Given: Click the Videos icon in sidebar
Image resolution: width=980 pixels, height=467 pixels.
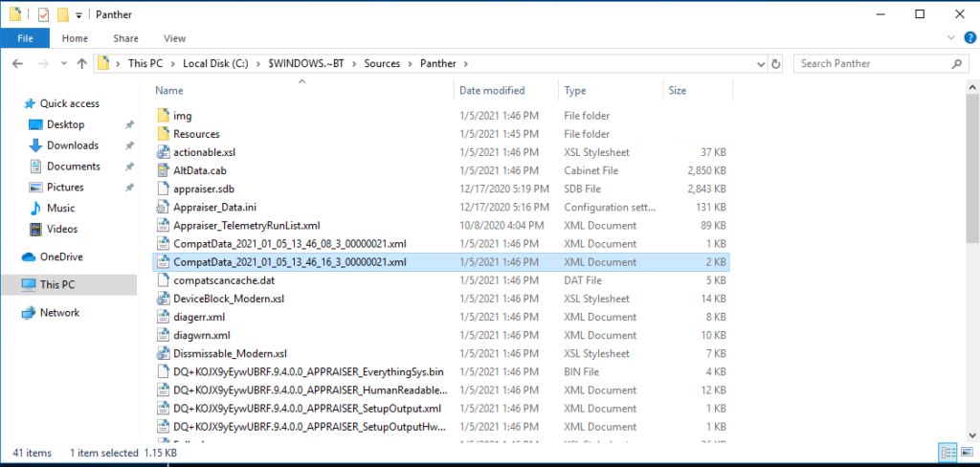Looking at the screenshot, I should 35,229.
